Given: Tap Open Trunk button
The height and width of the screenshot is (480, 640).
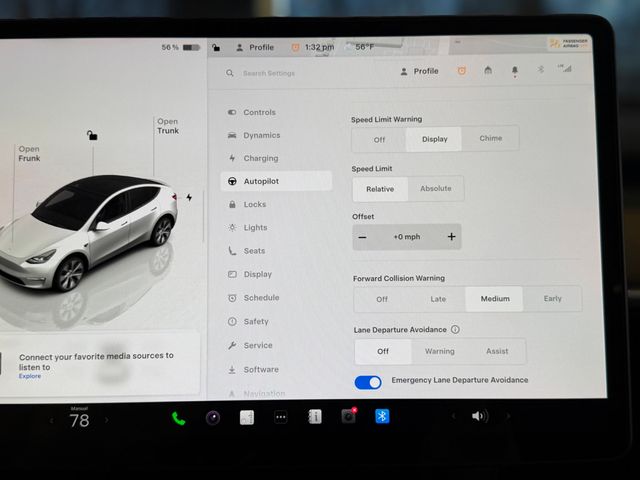Looking at the screenshot, I should click(168, 126).
